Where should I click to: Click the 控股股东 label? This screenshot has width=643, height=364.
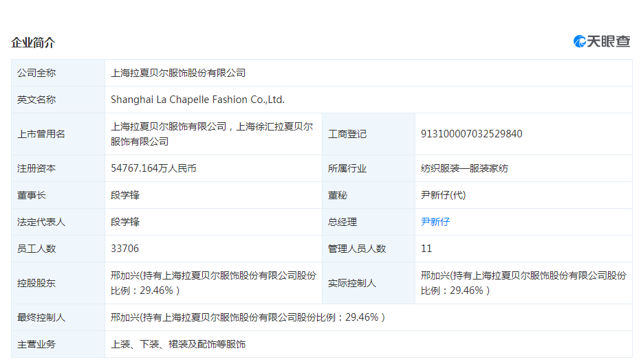pos(36,283)
